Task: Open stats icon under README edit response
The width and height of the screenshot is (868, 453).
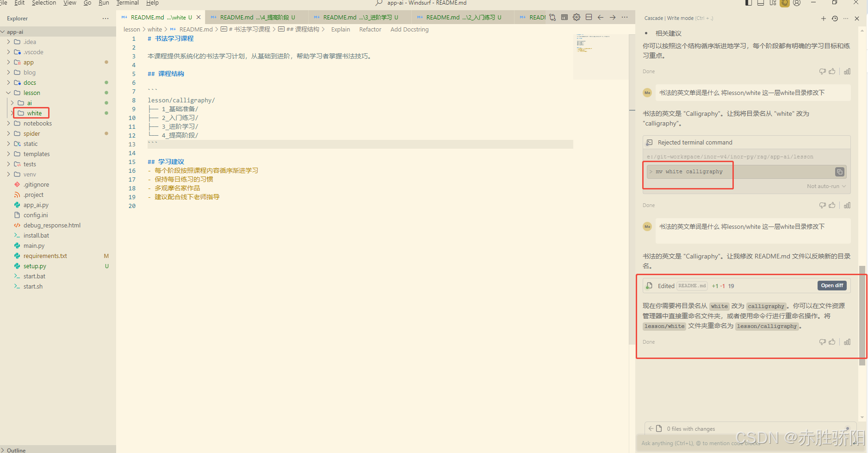Action: pos(847,342)
